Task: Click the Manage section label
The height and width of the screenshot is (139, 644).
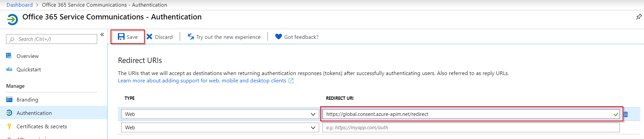Action: (x=15, y=86)
